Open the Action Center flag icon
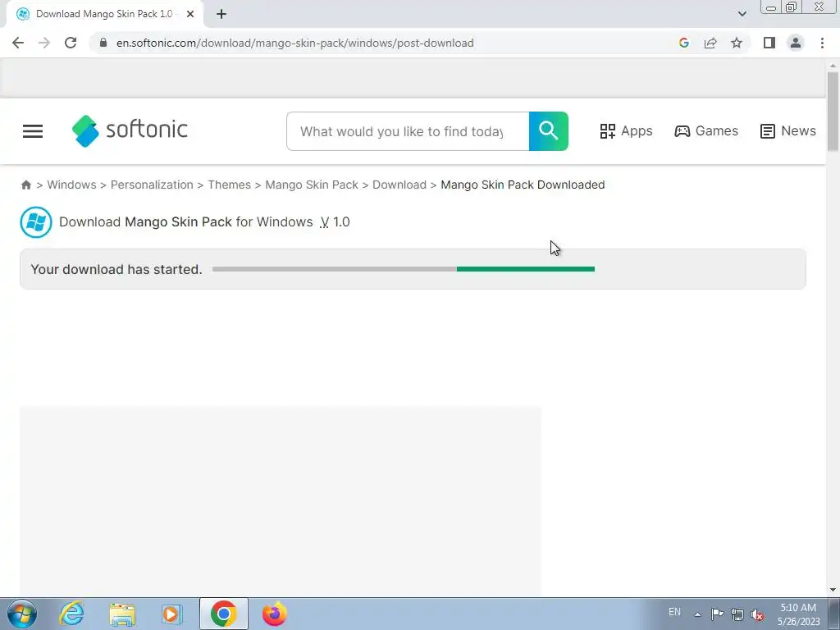 pos(717,614)
